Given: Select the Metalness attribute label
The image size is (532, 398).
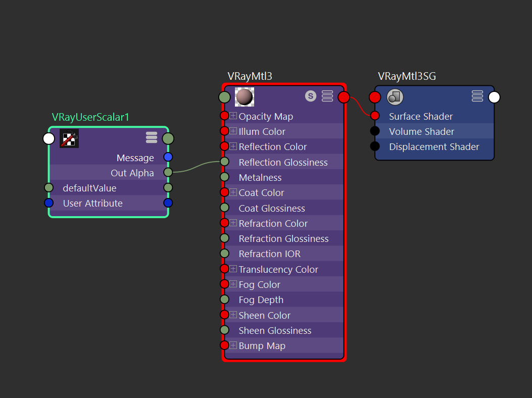Looking at the screenshot, I should (260, 177).
